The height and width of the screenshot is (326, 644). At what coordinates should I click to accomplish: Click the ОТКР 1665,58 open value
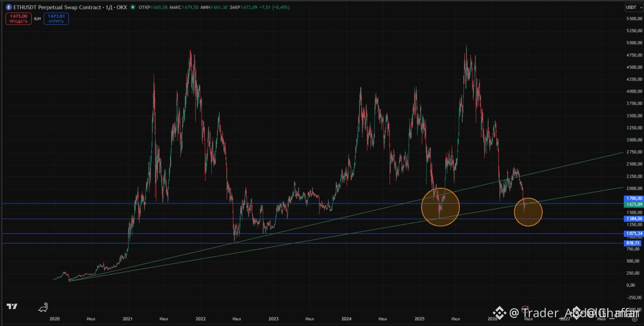click(x=152, y=8)
